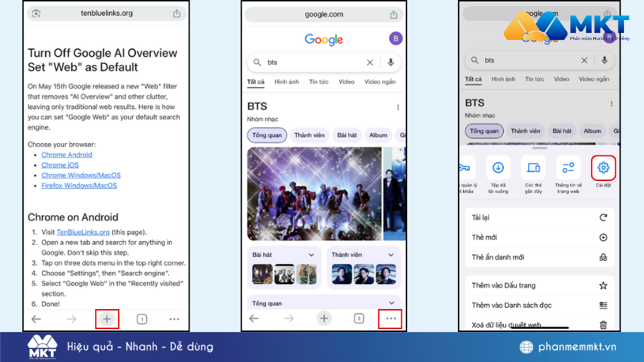This screenshot has width=644, height=362.
Task: Tap the back arrow on tenbluelinks page
Action: coord(36,319)
